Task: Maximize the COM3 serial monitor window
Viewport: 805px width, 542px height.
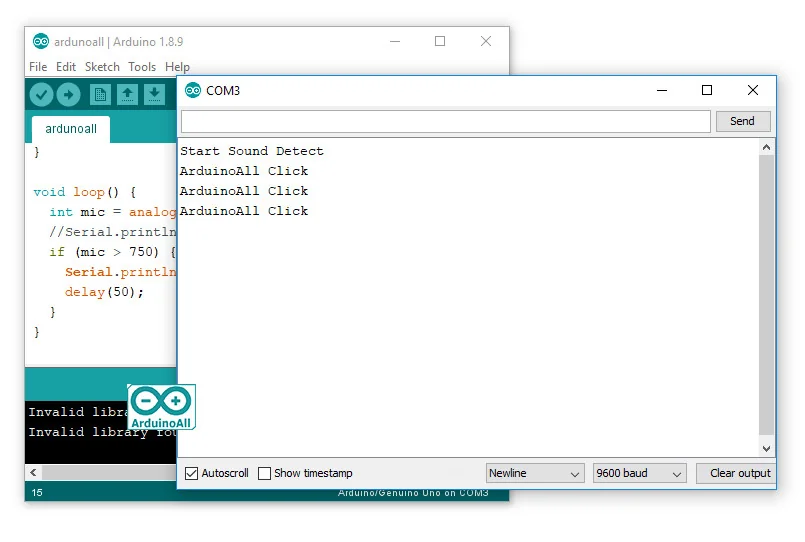Action: (707, 90)
